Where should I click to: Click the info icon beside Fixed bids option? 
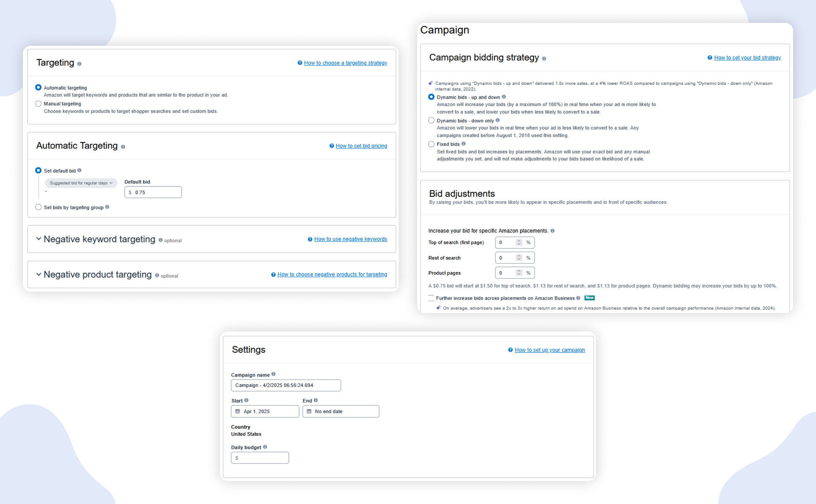(x=464, y=144)
